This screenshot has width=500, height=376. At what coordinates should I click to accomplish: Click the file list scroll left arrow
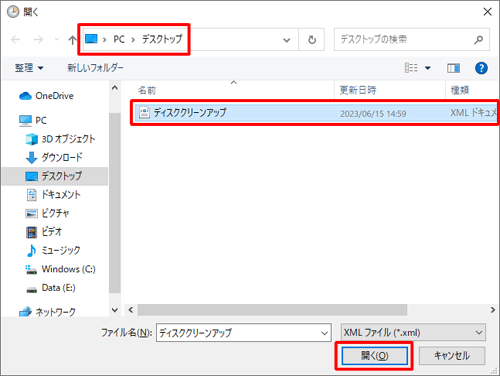[x=131, y=310]
